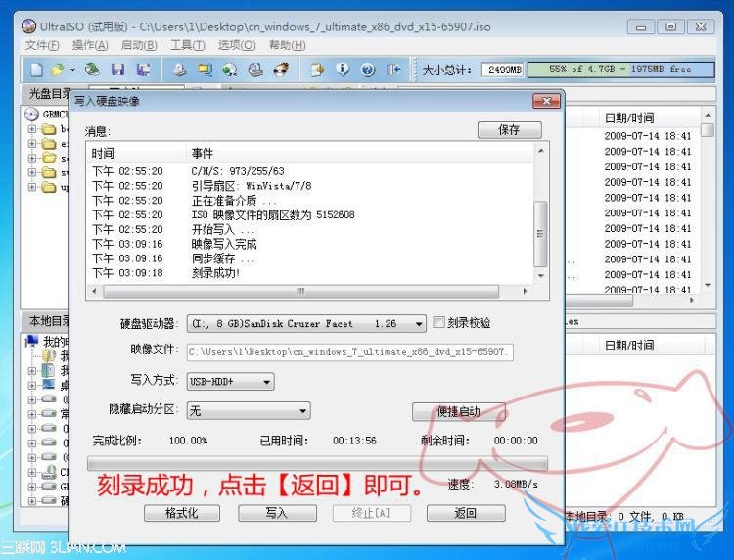Click the message log horizontal scrollbar

pyautogui.click(x=309, y=291)
